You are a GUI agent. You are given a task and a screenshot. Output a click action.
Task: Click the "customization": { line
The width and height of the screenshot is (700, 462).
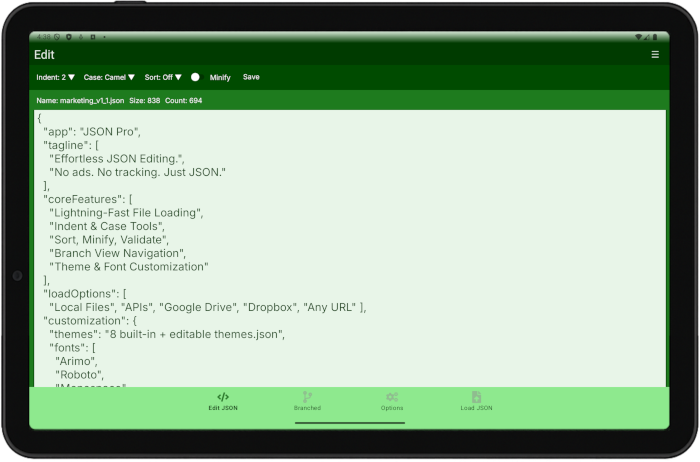(x=90, y=320)
